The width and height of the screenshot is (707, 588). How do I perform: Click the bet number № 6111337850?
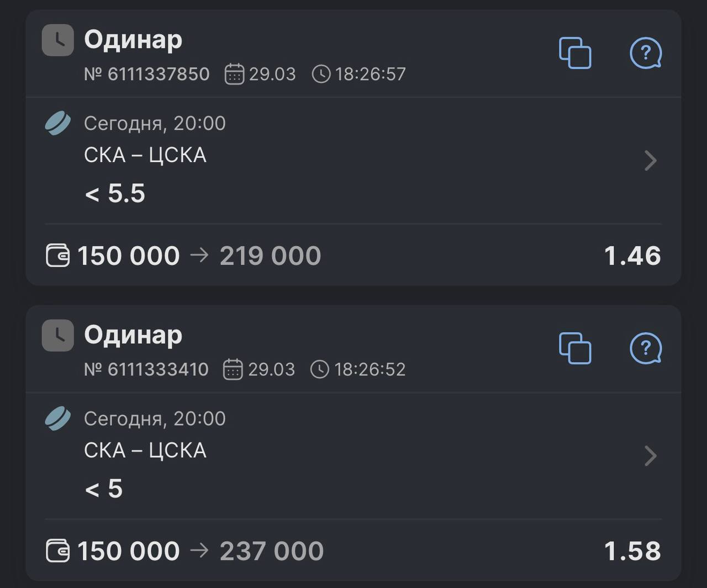coord(147,74)
